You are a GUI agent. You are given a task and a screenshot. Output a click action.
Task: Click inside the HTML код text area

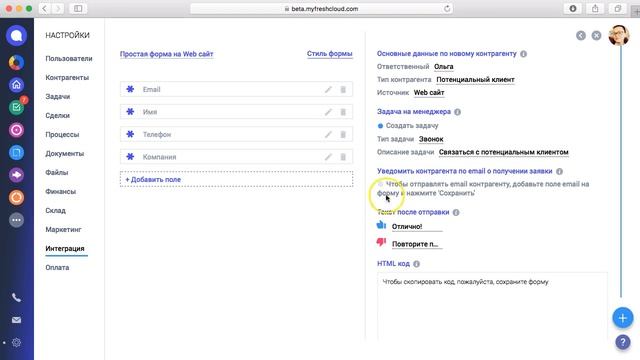coord(492,307)
